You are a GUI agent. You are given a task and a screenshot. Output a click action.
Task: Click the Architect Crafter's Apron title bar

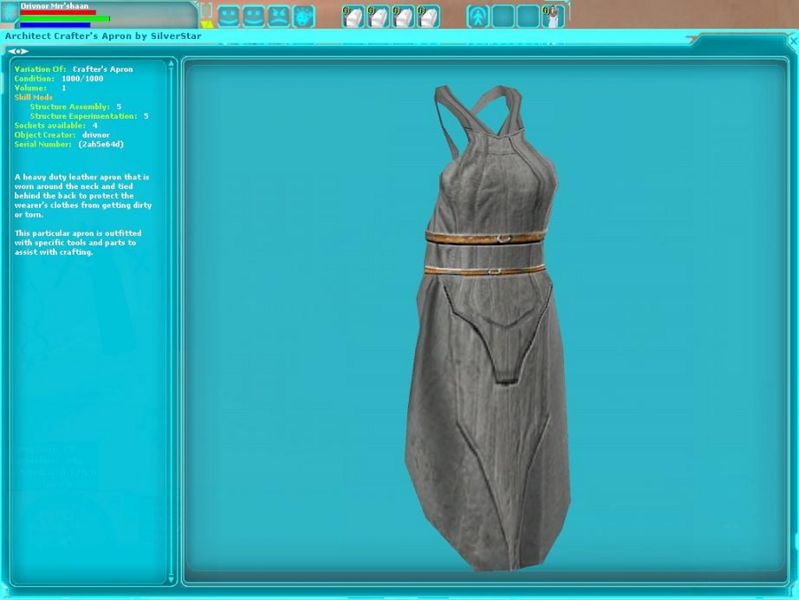coord(300,35)
